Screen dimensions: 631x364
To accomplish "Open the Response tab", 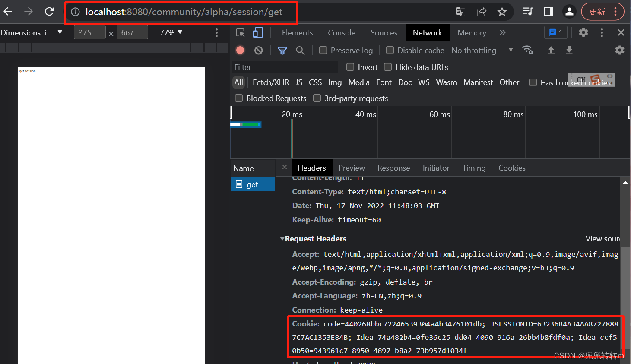I will pyautogui.click(x=393, y=168).
